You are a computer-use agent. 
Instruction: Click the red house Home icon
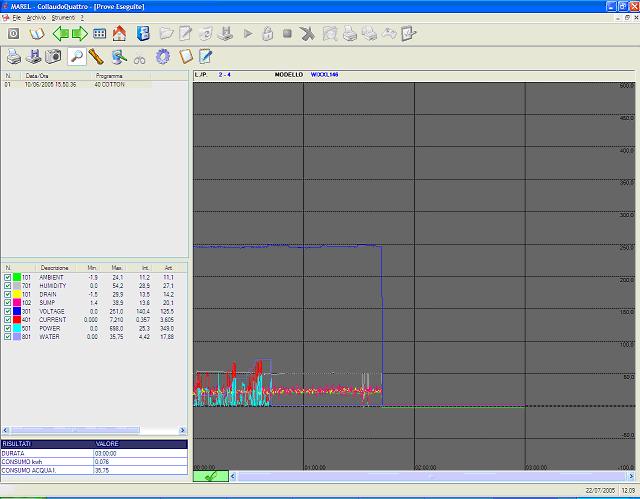click(119, 33)
